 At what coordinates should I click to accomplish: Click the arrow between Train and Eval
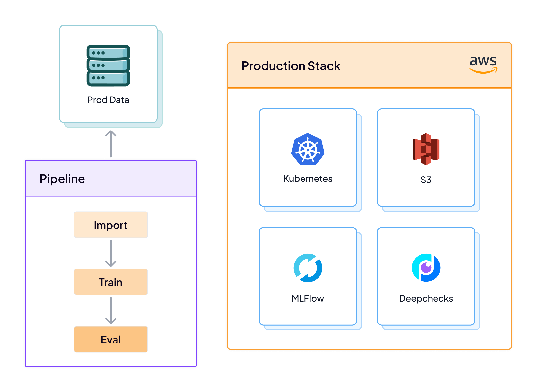tap(111, 311)
